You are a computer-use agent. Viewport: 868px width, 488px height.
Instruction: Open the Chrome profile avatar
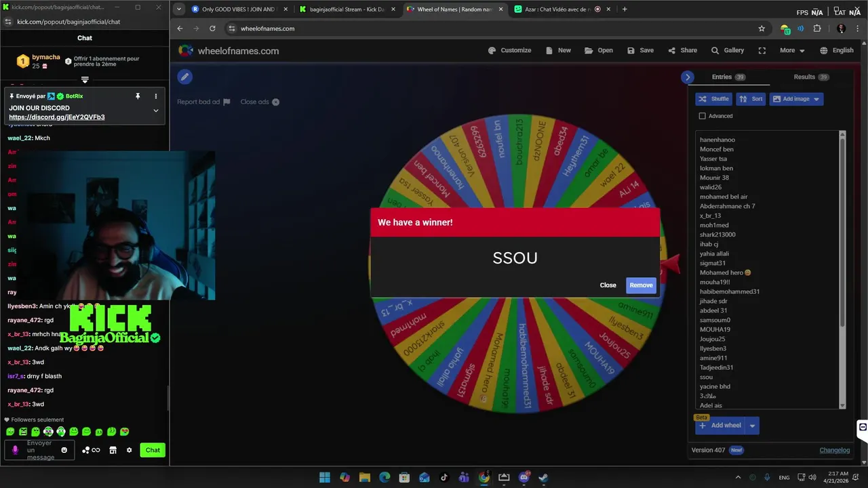click(842, 28)
